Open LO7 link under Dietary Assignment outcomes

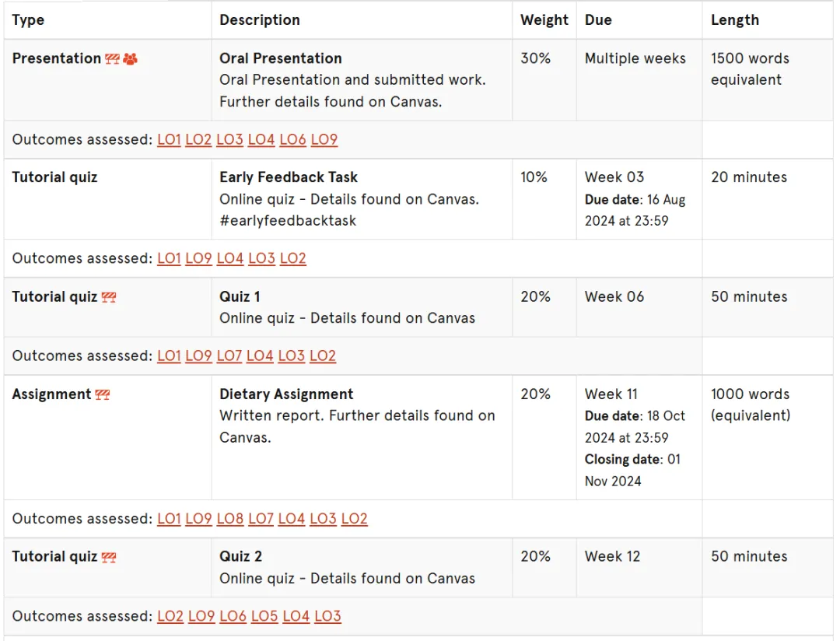(261, 520)
